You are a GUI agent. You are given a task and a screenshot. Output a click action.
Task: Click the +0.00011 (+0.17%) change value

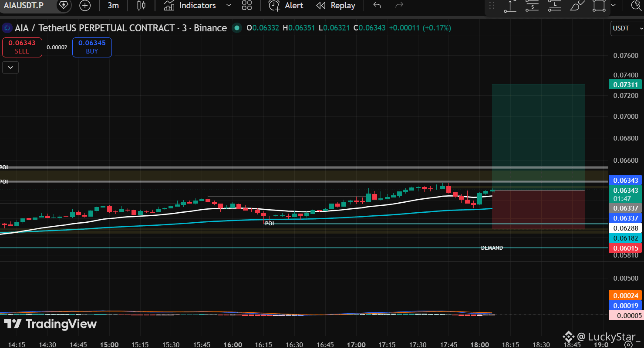pos(420,28)
